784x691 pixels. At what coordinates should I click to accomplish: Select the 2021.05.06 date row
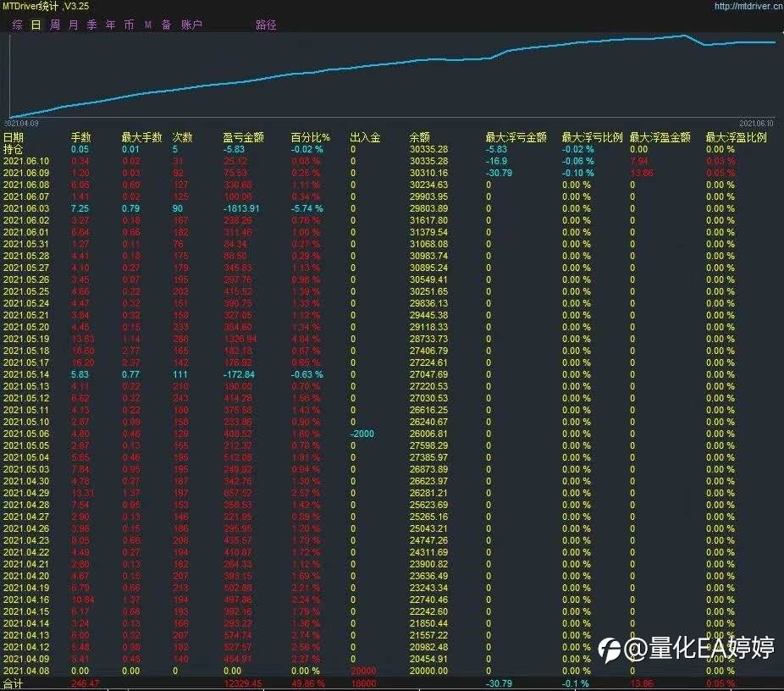pyautogui.click(x=26, y=434)
